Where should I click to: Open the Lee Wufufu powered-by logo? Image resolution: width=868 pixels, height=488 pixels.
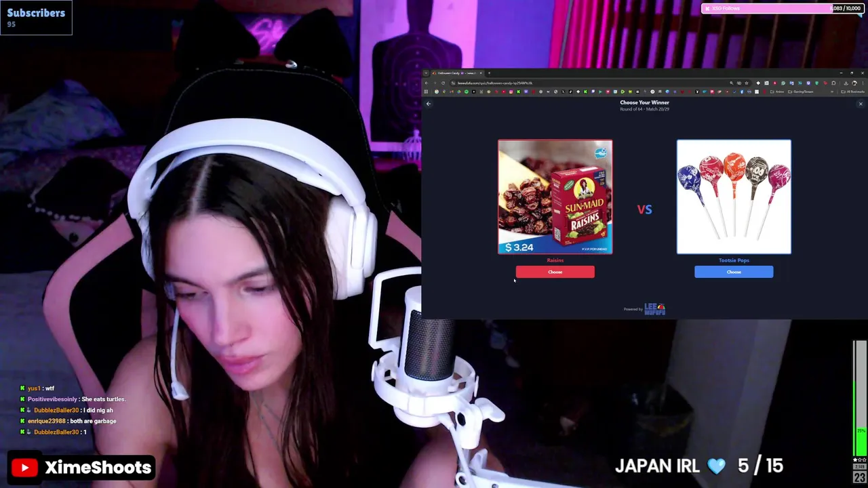[x=654, y=309]
